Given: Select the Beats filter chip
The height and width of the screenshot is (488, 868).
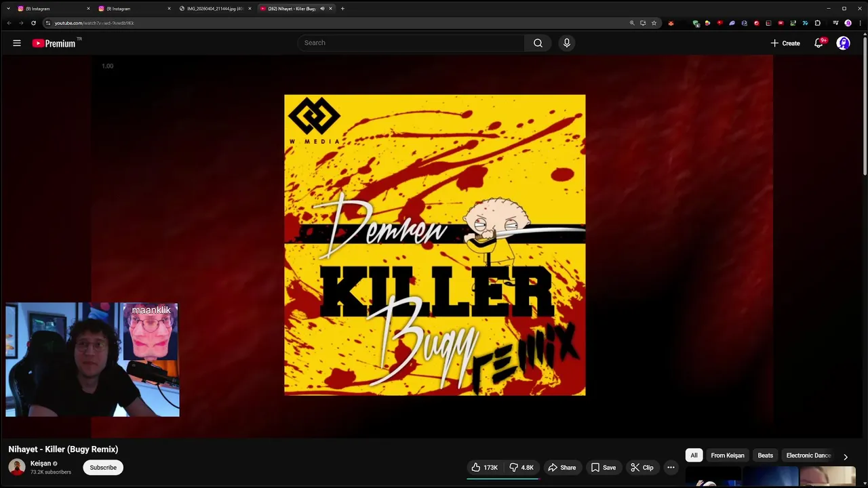Looking at the screenshot, I should (x=765, y=455).
